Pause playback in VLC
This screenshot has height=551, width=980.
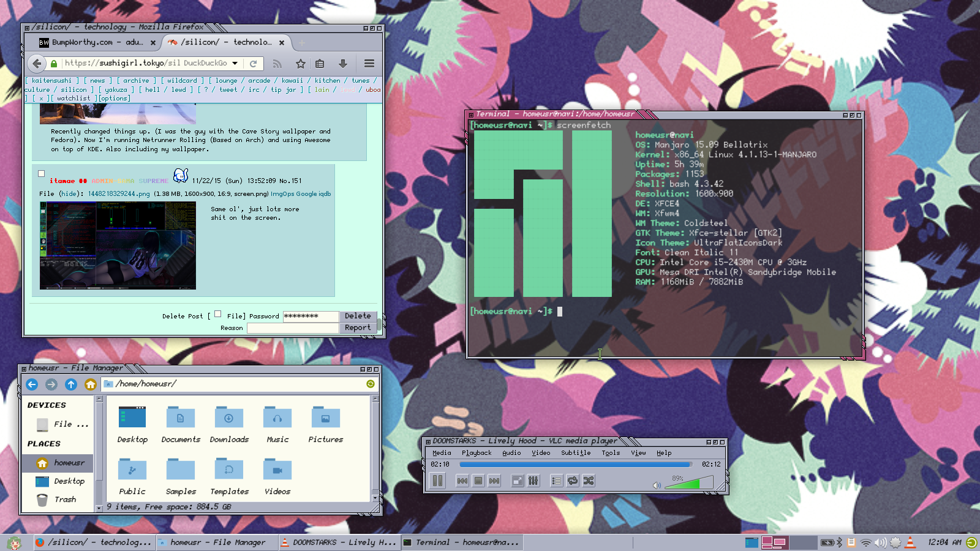point(437,481)
